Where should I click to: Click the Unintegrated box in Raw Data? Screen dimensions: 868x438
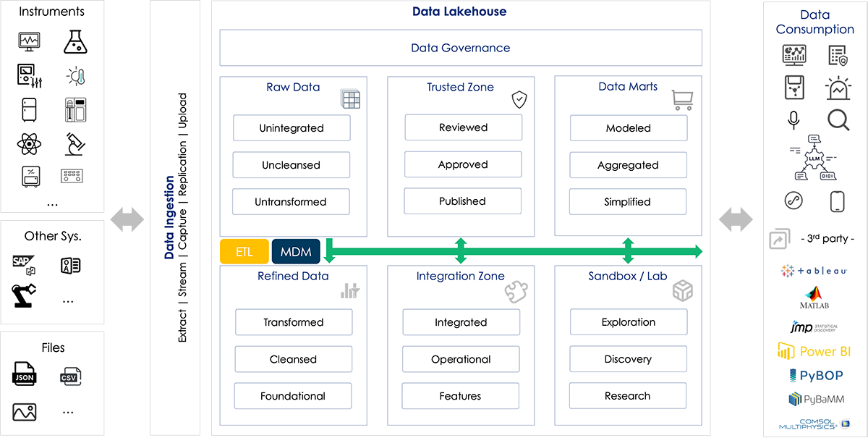pyautogui.click(x=292, y=128)
